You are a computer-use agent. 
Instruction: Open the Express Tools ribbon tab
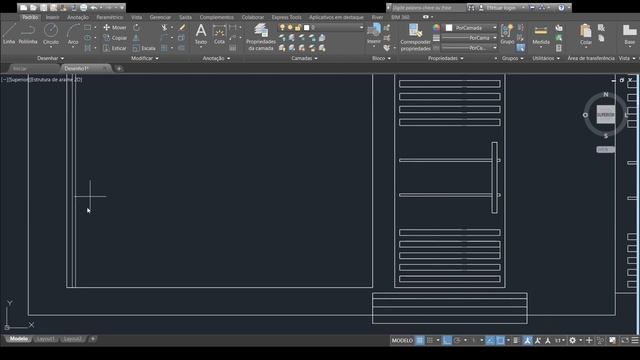[287, 17]
